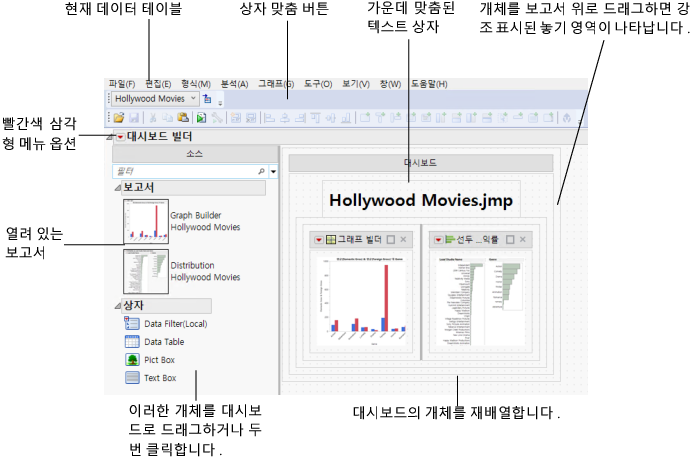Click the Align Left edges toolbar icon

click(270, 118)
